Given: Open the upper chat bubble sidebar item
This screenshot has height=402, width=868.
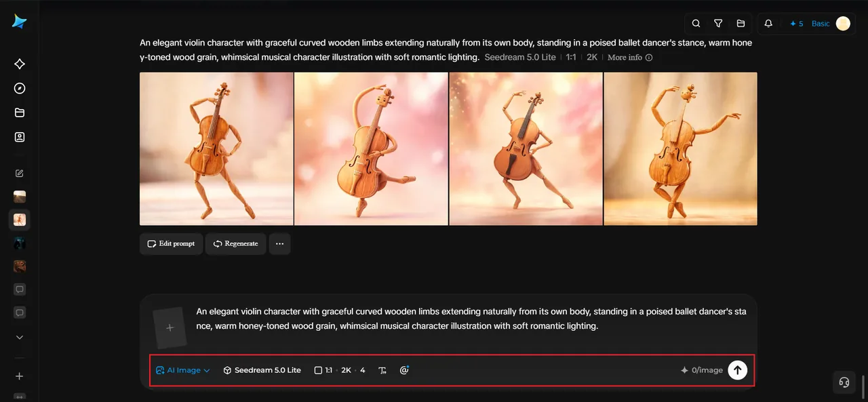Looking at the screenshot, I should coord(20,289).
